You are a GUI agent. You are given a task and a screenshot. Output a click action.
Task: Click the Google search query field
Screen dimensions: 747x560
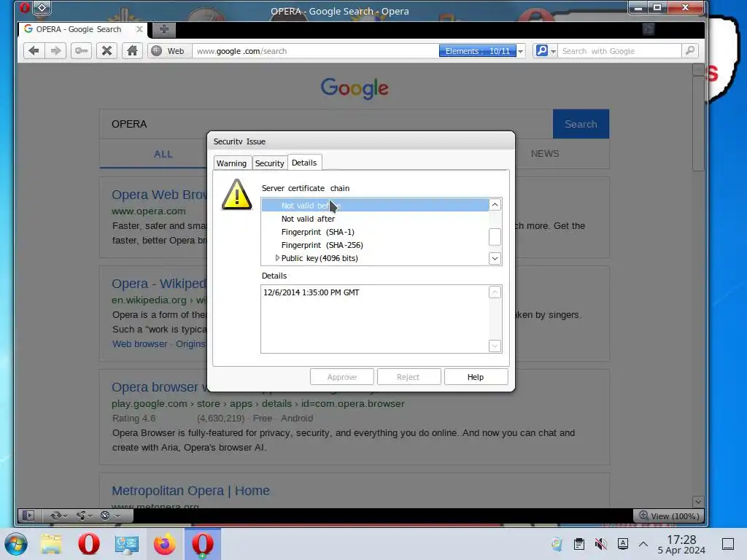click(x=326, y=124)
